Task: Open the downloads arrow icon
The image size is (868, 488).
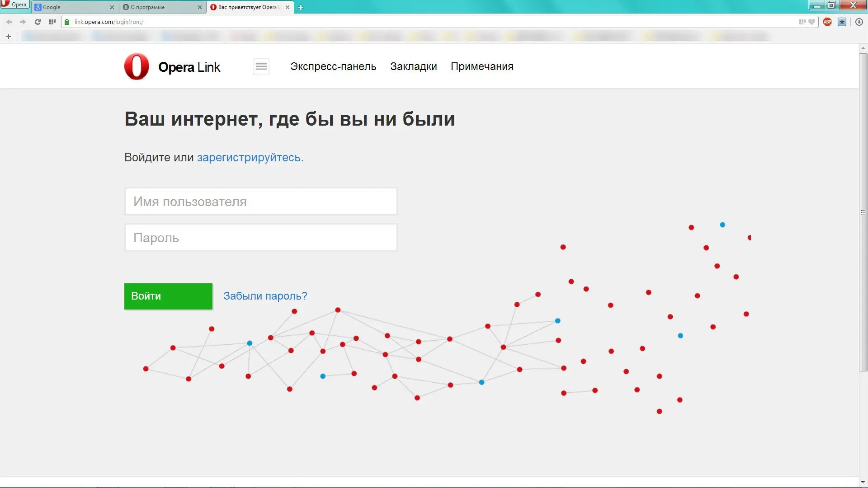Action: (859, 22)
